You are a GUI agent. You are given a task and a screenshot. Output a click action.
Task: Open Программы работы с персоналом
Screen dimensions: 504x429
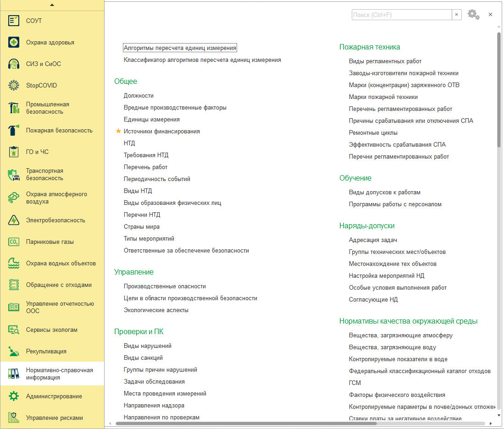395,204
